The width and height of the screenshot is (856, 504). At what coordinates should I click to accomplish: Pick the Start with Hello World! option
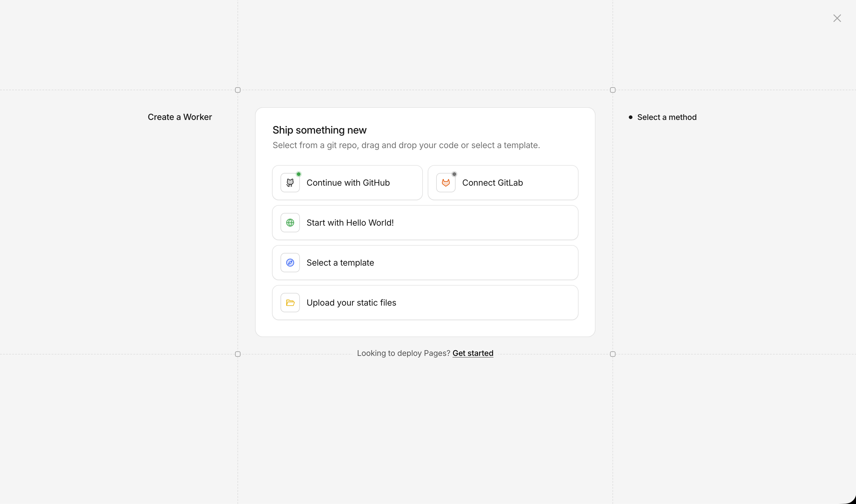pyautogui.click(x=350, y=223)
